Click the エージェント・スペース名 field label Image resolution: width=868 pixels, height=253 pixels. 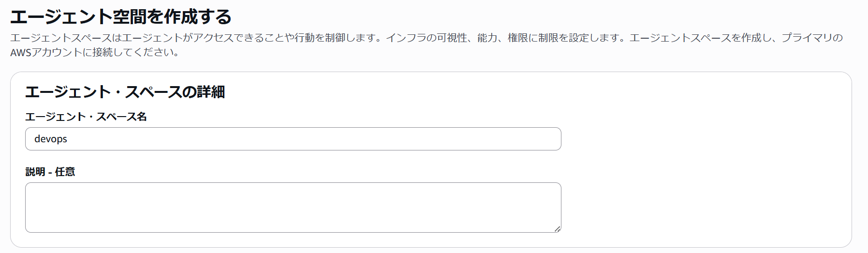click(x=86, y=117)
